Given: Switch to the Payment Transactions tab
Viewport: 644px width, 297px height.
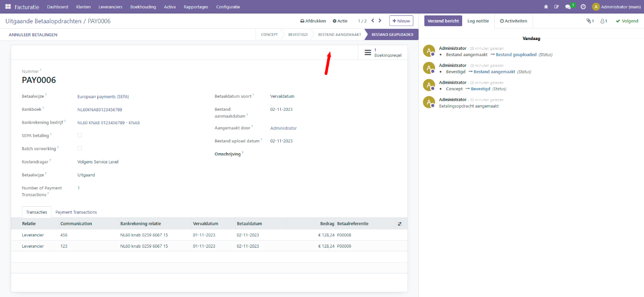Looking at the screenshot, I should click(76, 212).
